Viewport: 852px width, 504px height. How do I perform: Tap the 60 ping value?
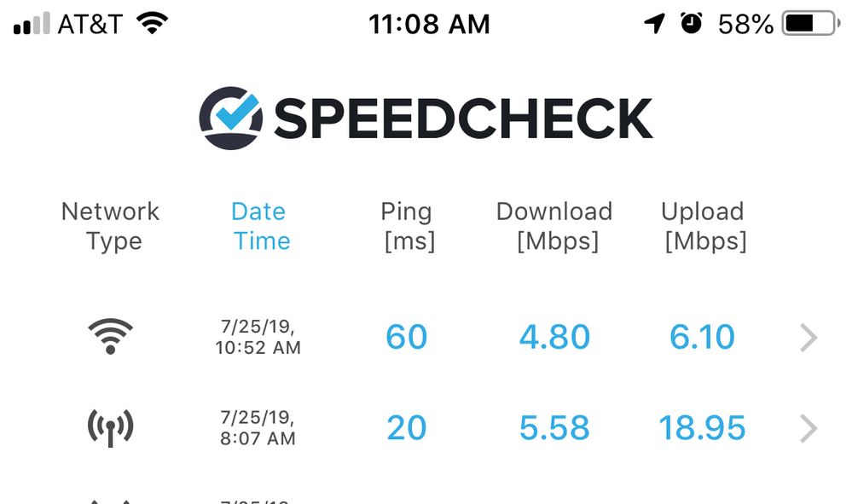[x=407, y=337]
